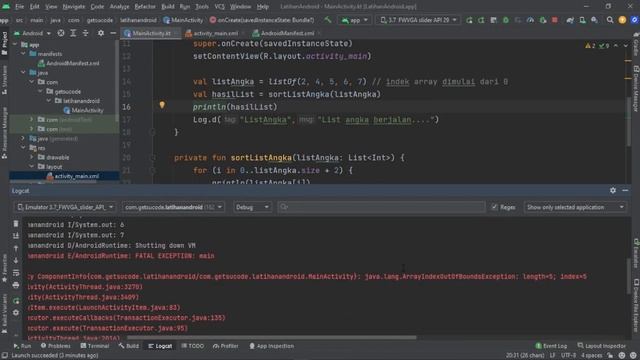Select MainActivity in the project tree

(83, 110)
